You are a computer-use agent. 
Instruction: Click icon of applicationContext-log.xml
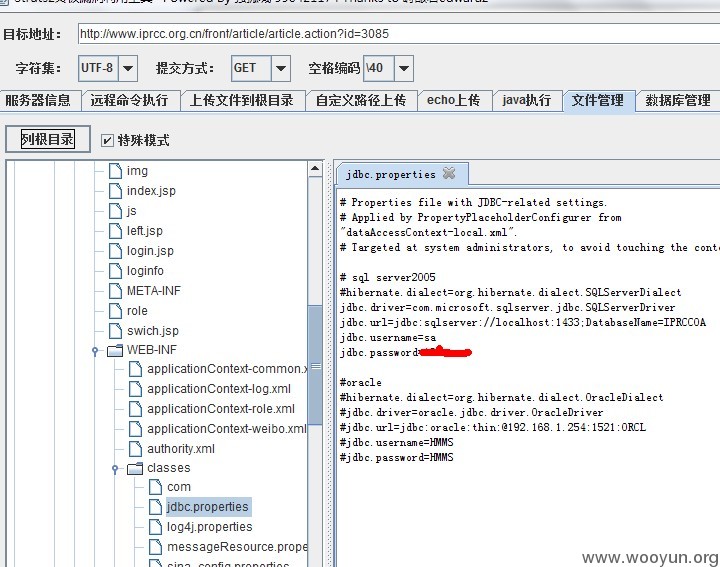[135, 389]
